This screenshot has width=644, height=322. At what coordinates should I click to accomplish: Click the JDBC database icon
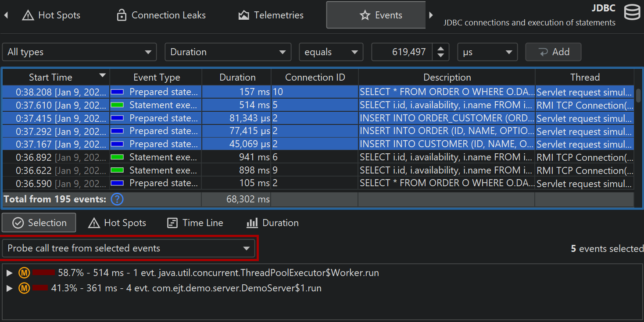632,13
